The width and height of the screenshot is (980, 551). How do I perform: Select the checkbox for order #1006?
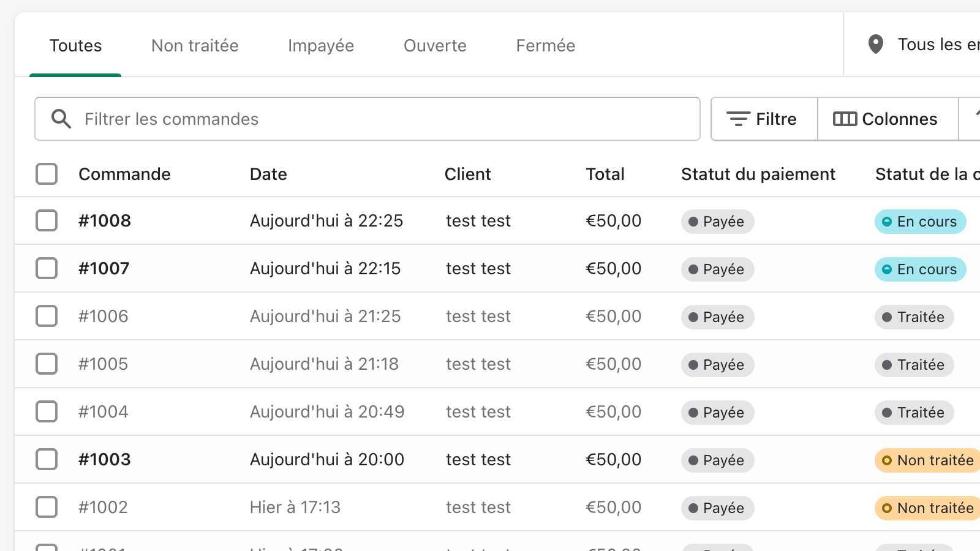click(47, 316)
